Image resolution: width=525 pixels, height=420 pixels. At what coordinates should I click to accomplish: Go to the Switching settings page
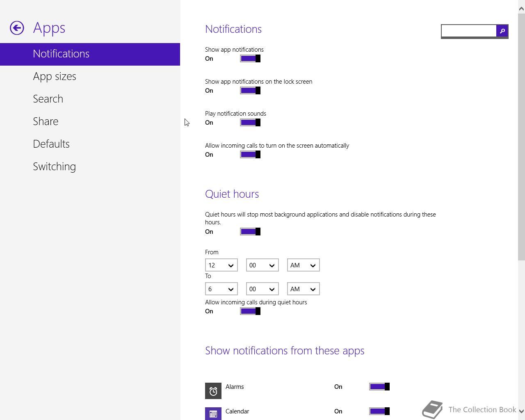click(x=55, y=167)
